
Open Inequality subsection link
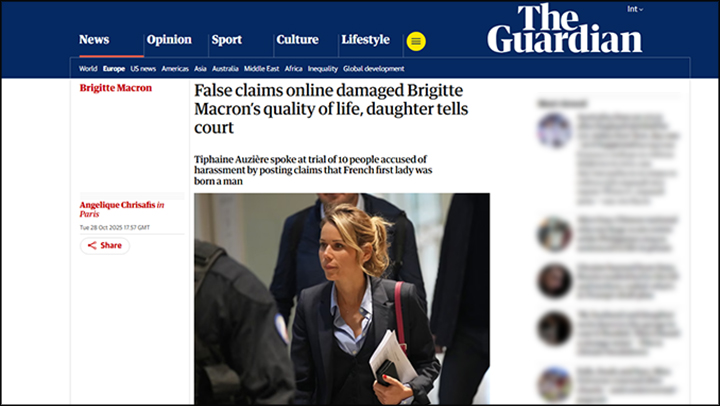click(x=322, y=69)
